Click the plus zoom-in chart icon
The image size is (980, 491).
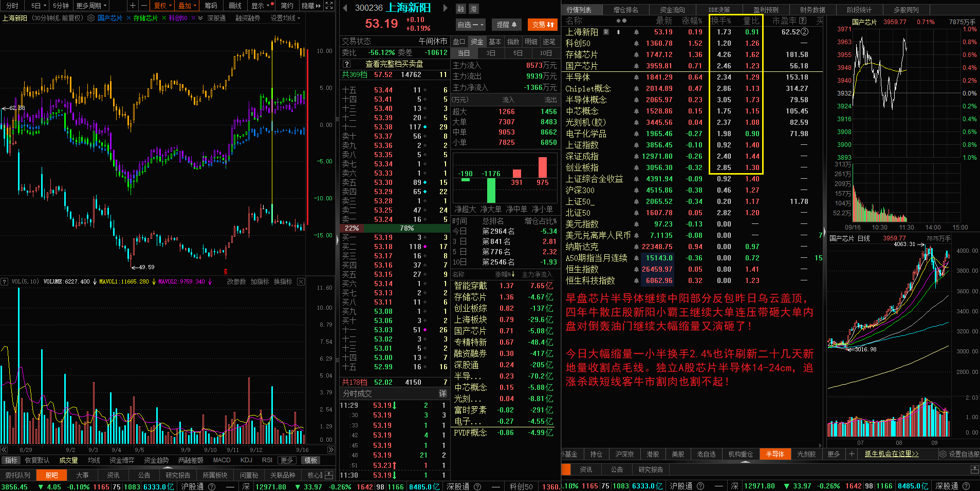pyautogui.click(x=133, y=6)
